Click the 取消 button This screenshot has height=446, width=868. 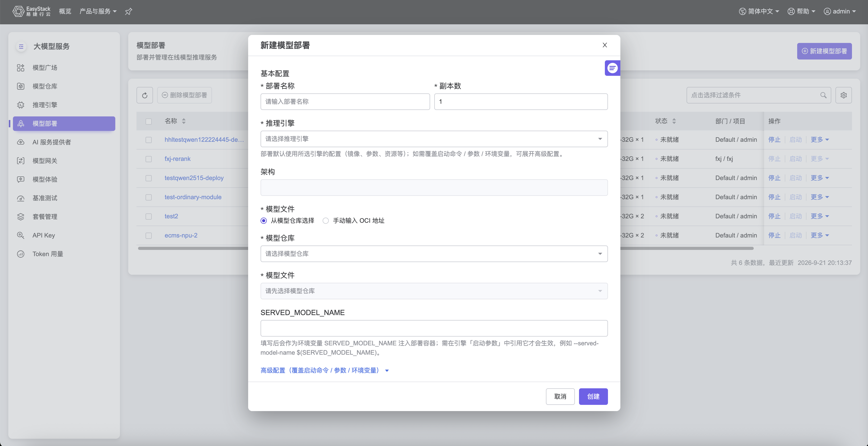click(x=560, y=397)
